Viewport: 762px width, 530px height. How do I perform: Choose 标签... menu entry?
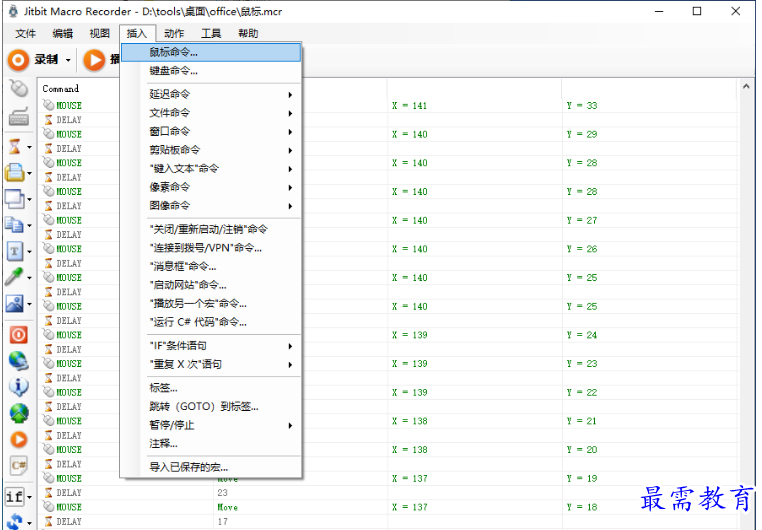click(211, 388)
